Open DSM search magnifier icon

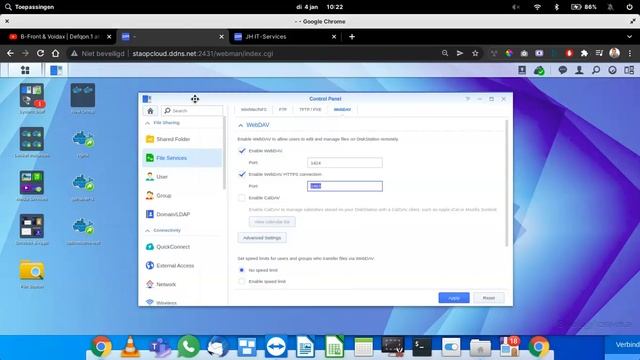[x=596, y=70]
